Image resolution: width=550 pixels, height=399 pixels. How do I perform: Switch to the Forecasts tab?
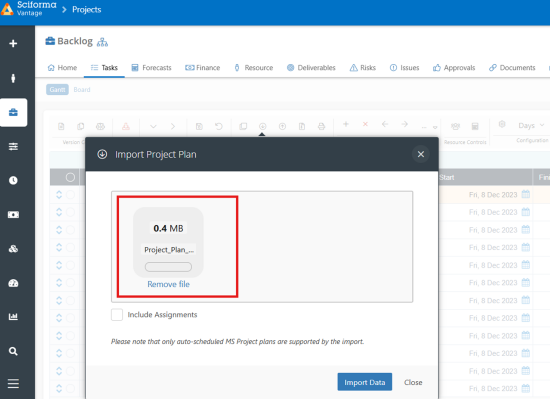pos(152,68)
